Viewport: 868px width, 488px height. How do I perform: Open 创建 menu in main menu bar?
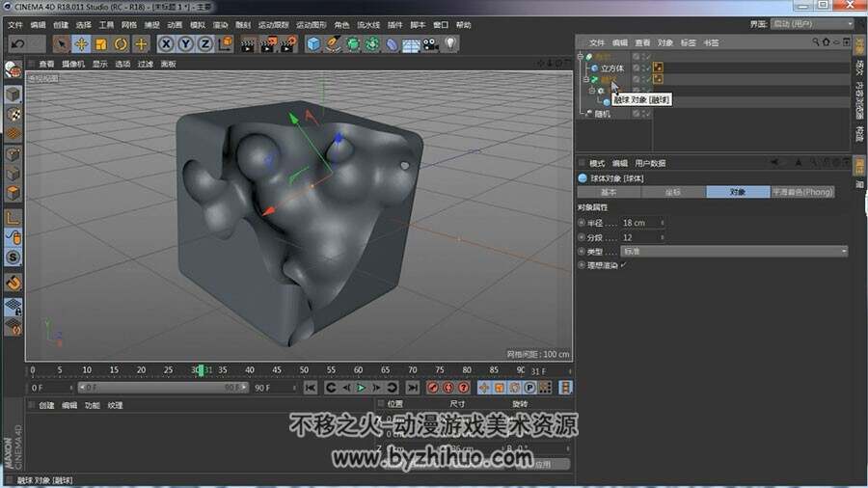61,25
